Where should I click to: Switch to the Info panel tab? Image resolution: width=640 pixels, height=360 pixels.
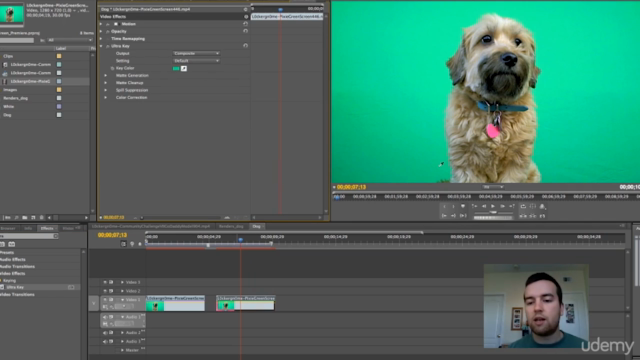[x=28, y=229]
